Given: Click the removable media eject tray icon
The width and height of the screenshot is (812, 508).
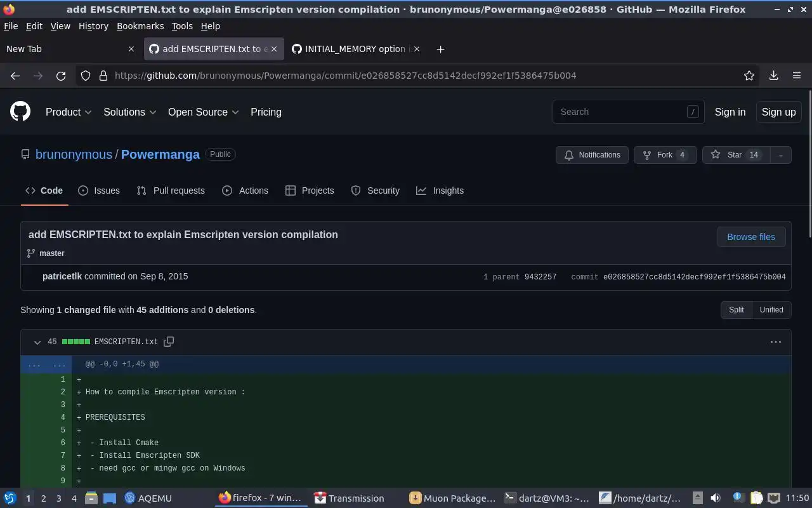Looking at the screenshot, I should 697,498.
